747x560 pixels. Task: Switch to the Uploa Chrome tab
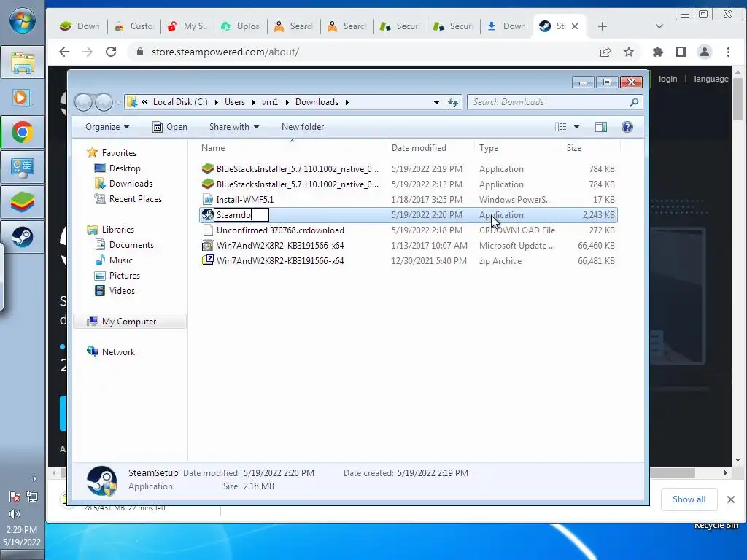[x=241, y=26]
